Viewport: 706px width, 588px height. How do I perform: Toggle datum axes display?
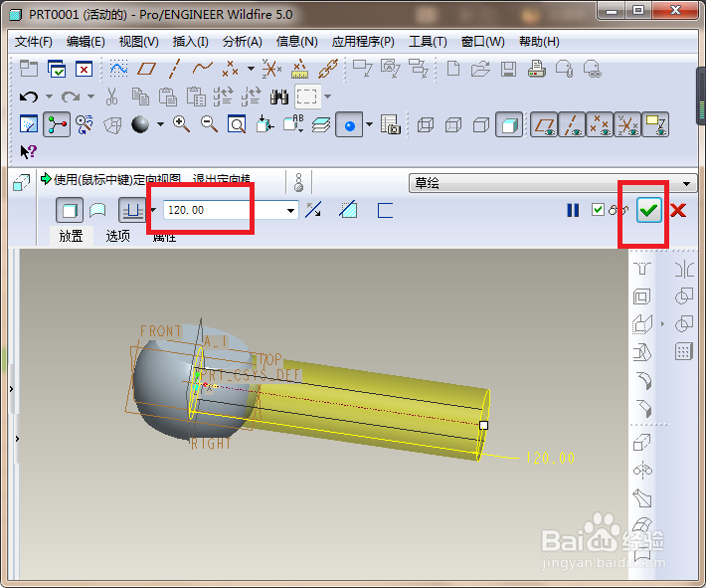572,124
